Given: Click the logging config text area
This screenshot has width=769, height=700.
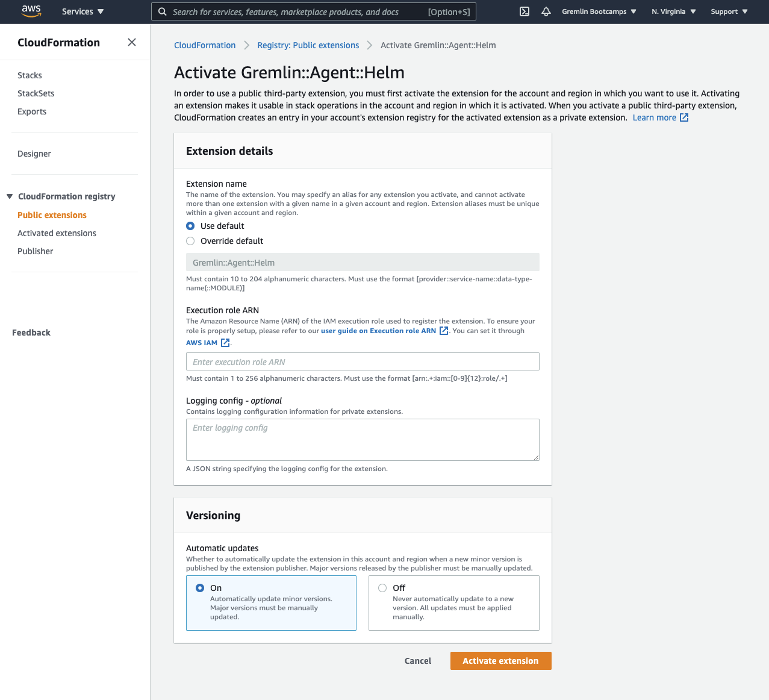Looking at the screenshot, I should 363,440.
